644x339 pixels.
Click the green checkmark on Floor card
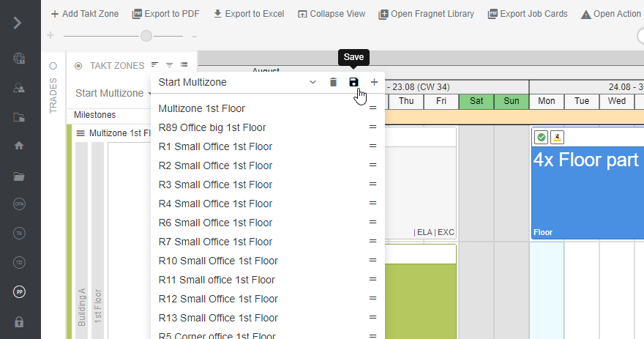click(541, 137)
